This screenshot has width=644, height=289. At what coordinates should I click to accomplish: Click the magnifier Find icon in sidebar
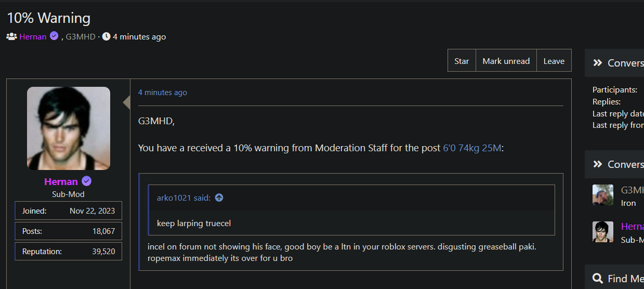(598, 279)
